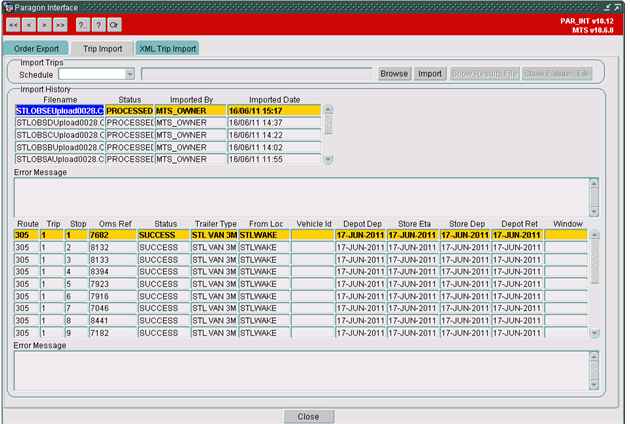The image size is (630, 424).
Task: Click the Import History scrollbar thumb
Action: coord(328,124)
